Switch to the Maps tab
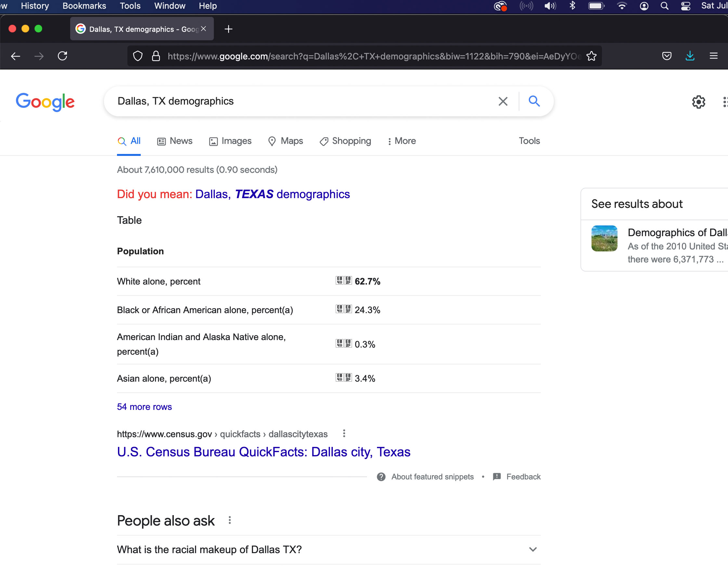 (x=286, y=141)
